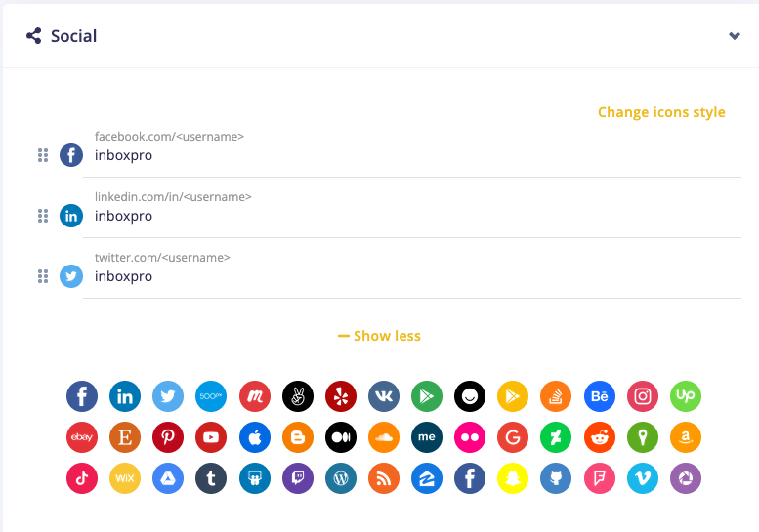Add the Yelp icon from the grid

(x=341, y=395)
